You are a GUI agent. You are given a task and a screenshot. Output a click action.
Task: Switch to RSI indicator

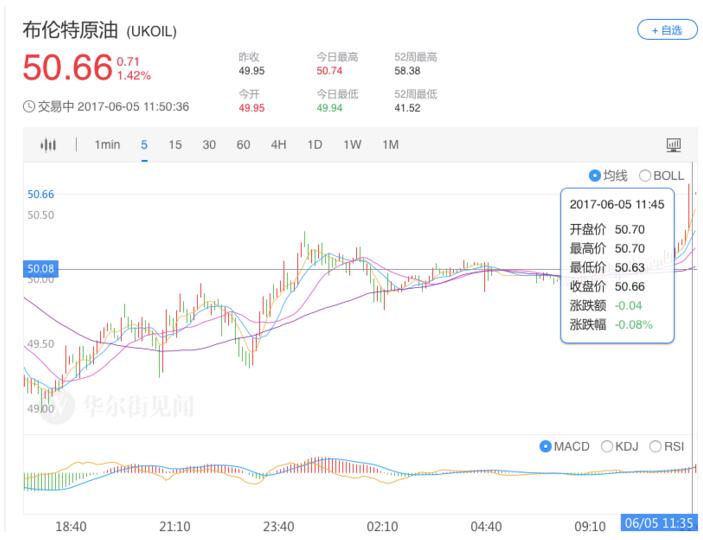(x=656, y=446)
